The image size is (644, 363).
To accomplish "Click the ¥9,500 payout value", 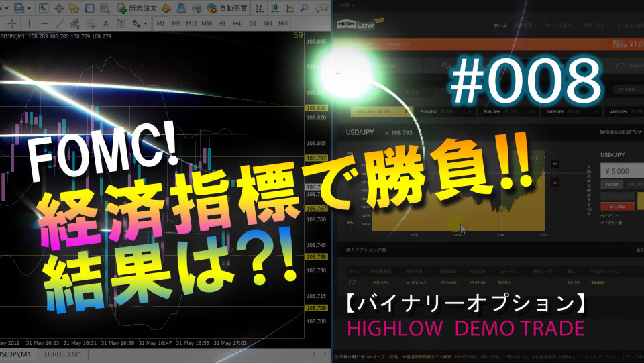I will [x=597, y=282].
